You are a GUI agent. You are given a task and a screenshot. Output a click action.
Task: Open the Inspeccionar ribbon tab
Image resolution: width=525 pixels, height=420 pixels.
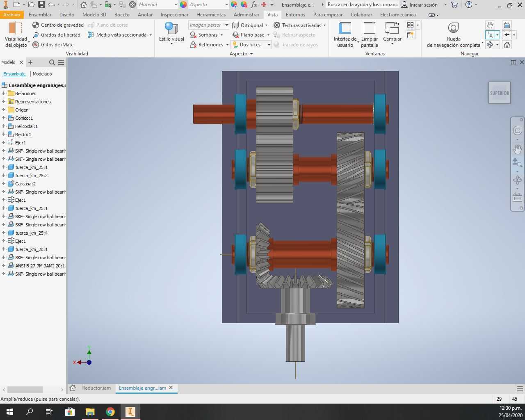(174, 15)
